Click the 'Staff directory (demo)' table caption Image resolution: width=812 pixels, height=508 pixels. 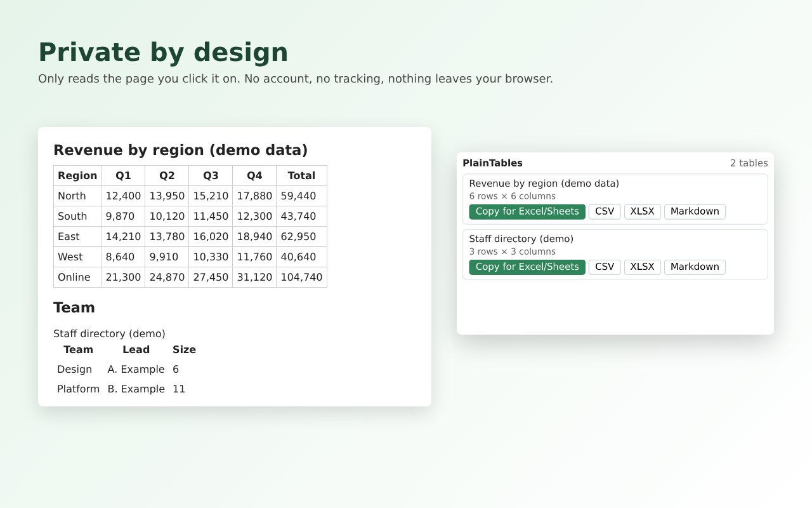coord(109,334)
